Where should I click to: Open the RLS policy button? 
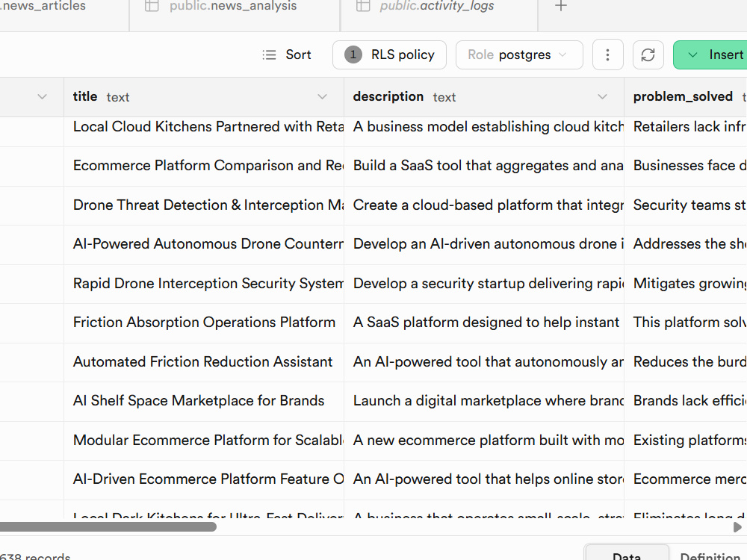tap(389, 55)
